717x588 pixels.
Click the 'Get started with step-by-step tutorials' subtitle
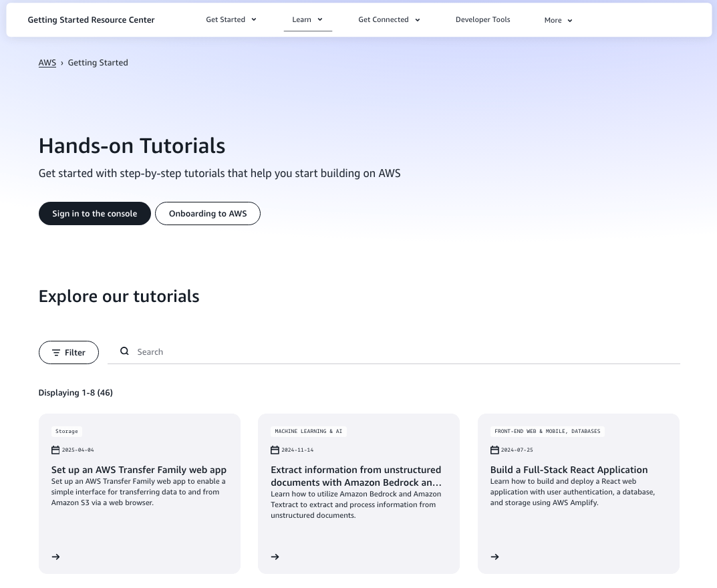tap(219, 173)
